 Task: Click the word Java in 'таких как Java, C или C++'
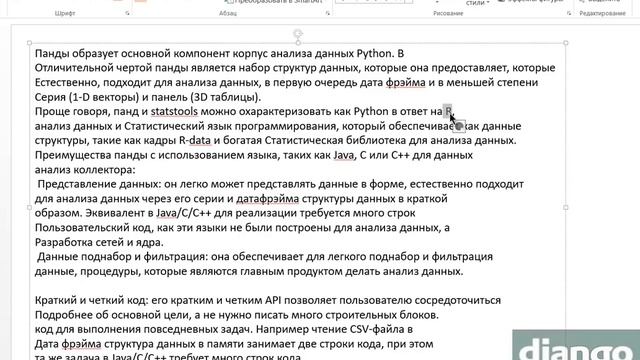tap(343, 155)
